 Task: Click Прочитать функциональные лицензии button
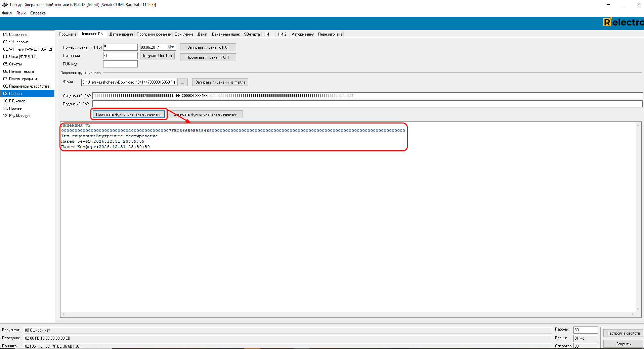pyautogui.click(x=129, y=114)
